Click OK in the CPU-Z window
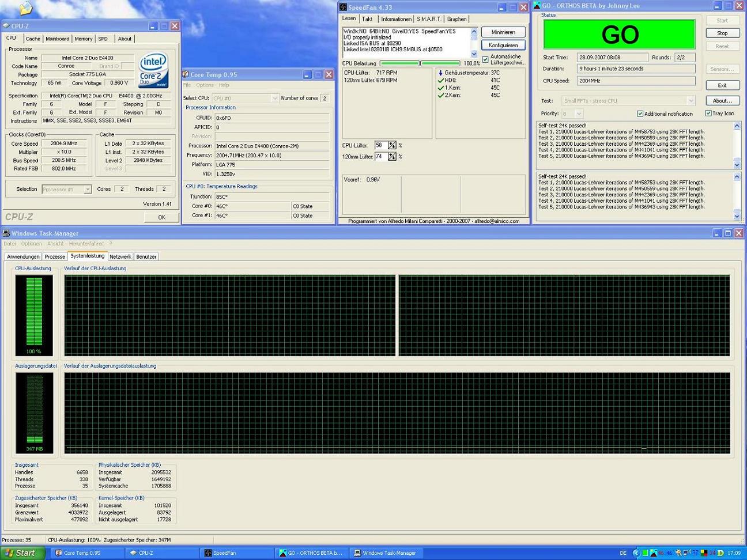This screenshot has height=560, width=747. (x=161, y=217)
